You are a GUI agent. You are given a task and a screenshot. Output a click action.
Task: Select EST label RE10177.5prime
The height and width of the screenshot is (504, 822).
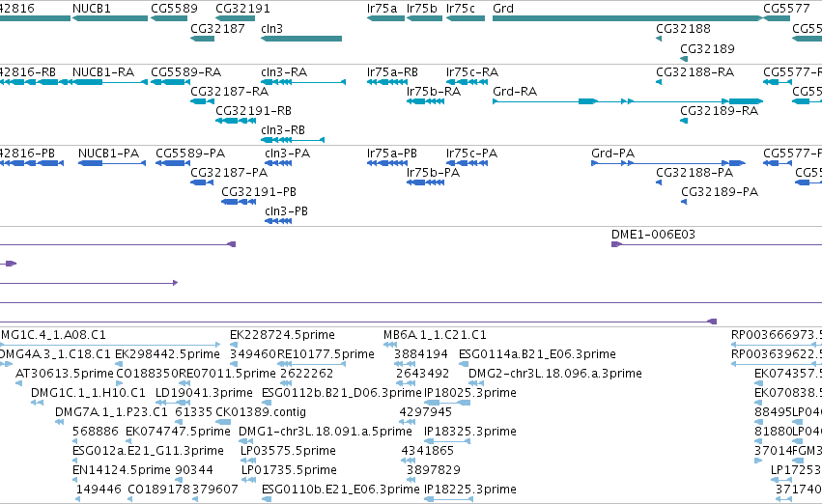[326, 354]
